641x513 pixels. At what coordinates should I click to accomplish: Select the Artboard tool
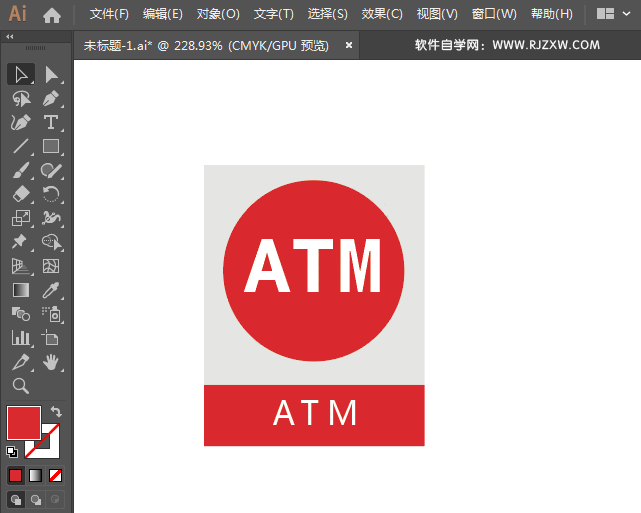pyautogui.click(x=52, y=338)
